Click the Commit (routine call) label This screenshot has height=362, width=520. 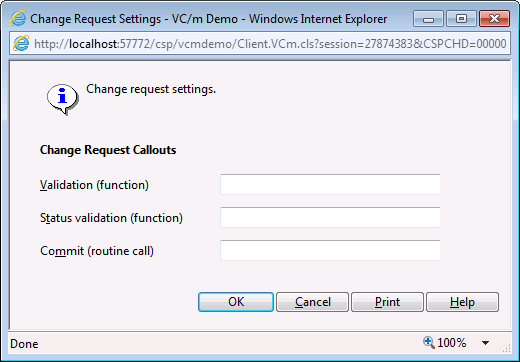click(x=97, y=251)
